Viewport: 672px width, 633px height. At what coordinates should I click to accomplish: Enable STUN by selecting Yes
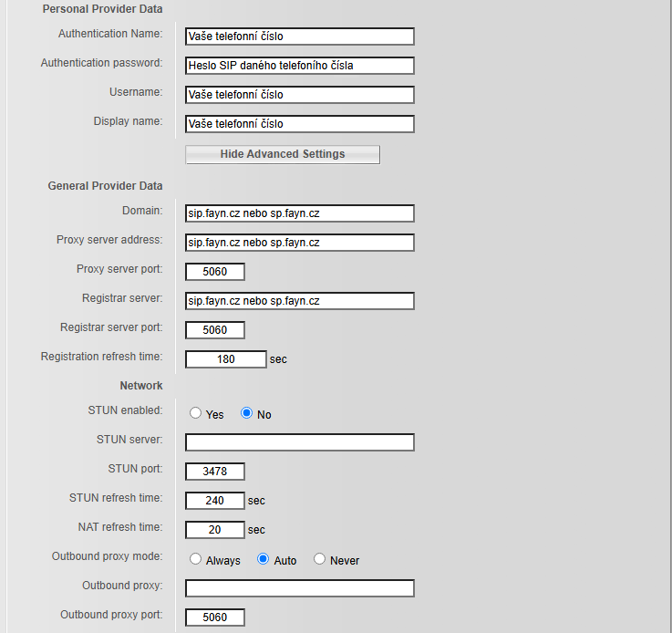pyautogui.click(x=195, y=413)
